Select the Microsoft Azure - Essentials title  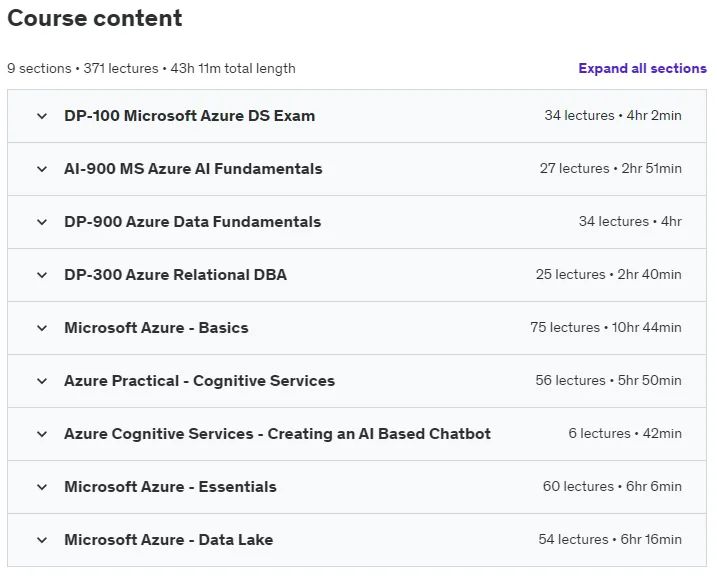click(x=171, y=487)
